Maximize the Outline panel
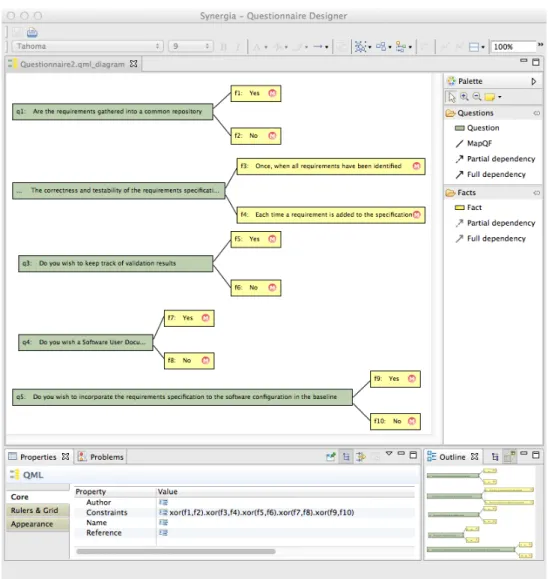Viewport: 549px width, 579px height. coord(536,455)
